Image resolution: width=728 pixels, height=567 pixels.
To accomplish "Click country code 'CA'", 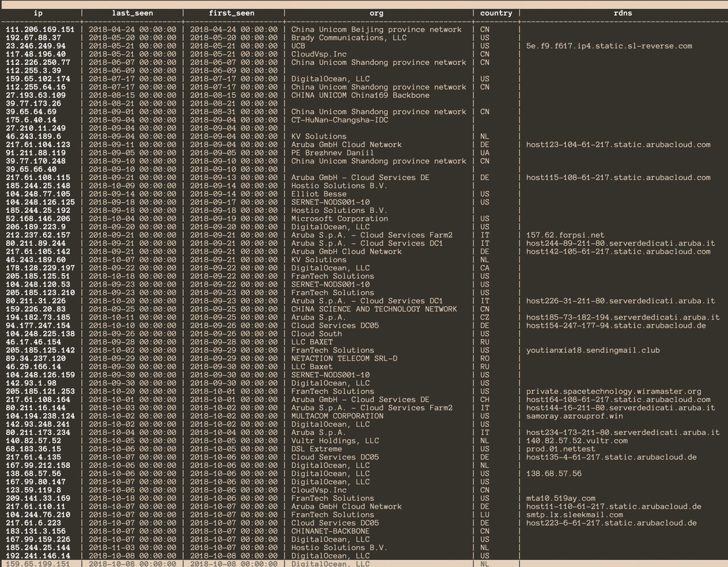I will (485, 268).
